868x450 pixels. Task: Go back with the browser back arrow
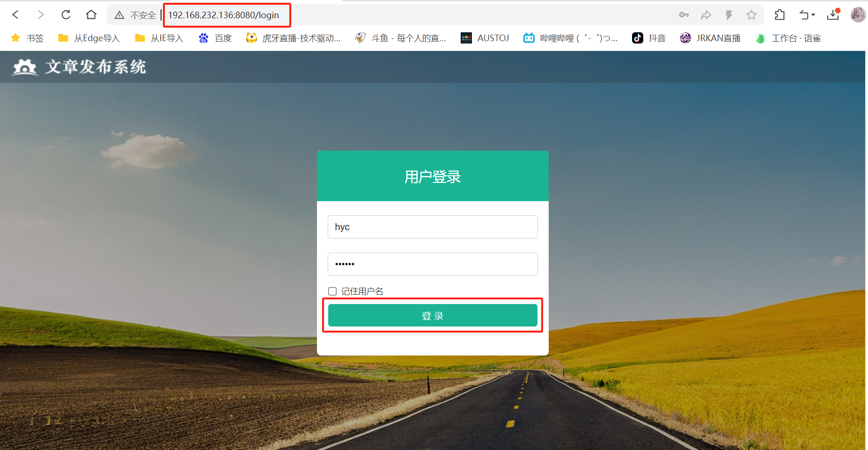pos(15,15)
